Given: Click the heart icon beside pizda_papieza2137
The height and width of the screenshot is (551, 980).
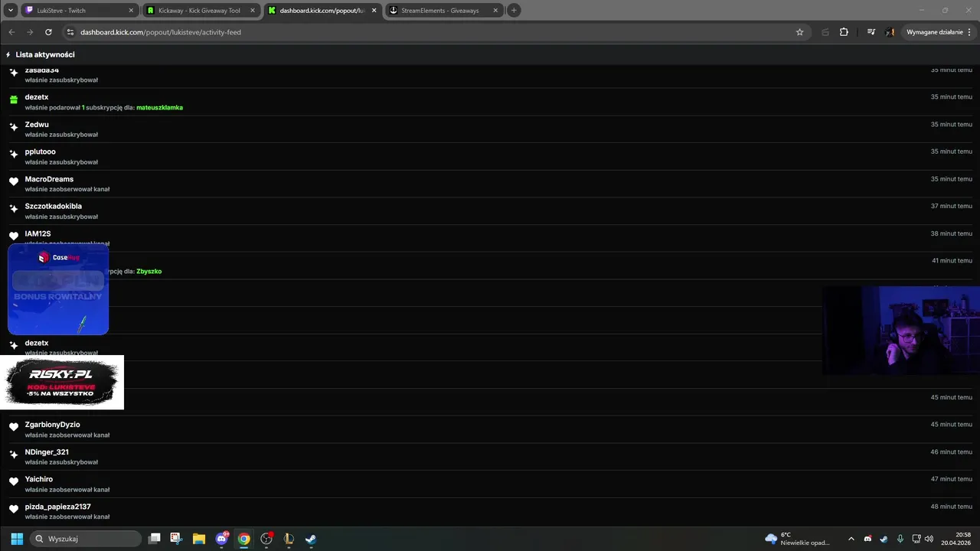Looking at the screenshot, I should (14, 509).
